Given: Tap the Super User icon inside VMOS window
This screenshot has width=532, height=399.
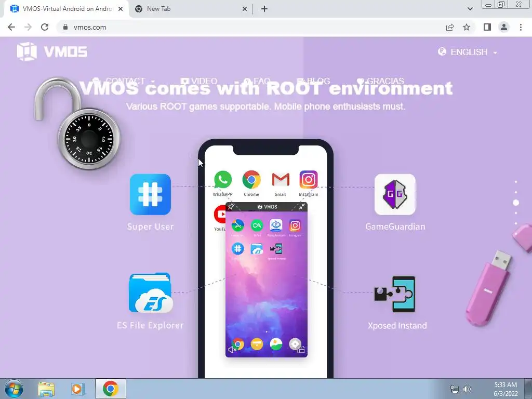Looking at the screenshot, I should coord(238,249).
